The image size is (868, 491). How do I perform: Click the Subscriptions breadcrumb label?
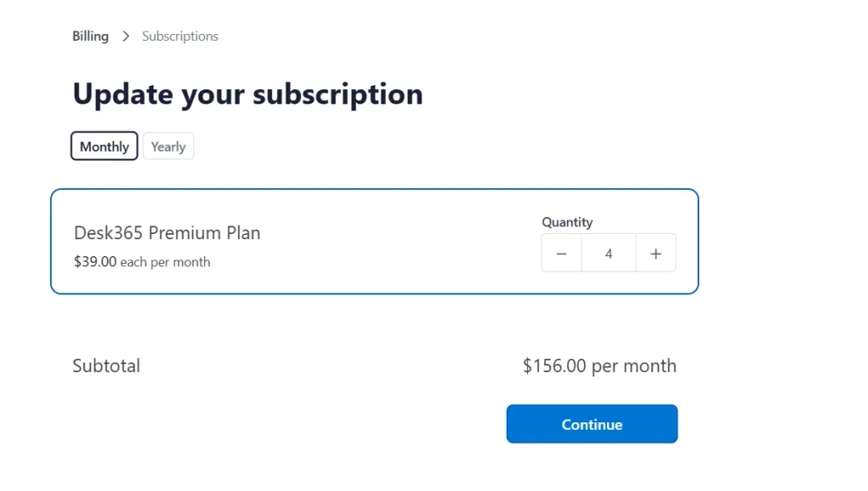[x=180, y=36]
